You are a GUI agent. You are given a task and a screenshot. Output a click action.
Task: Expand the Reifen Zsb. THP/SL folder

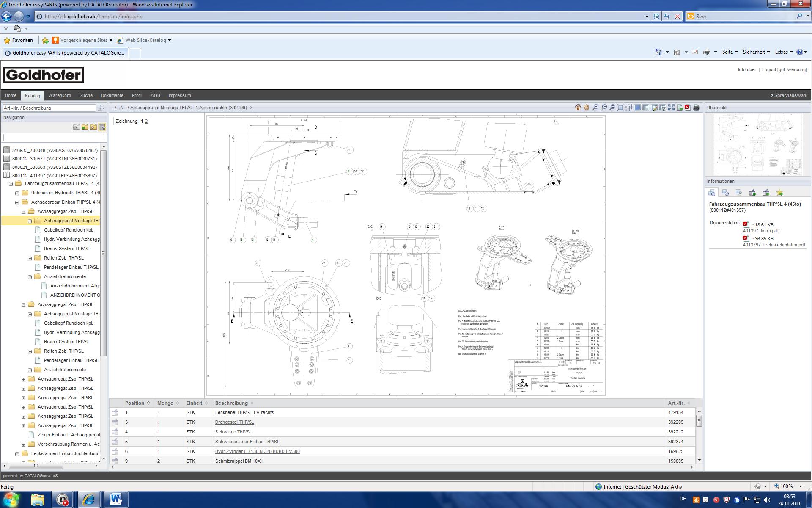coord(30,258)
